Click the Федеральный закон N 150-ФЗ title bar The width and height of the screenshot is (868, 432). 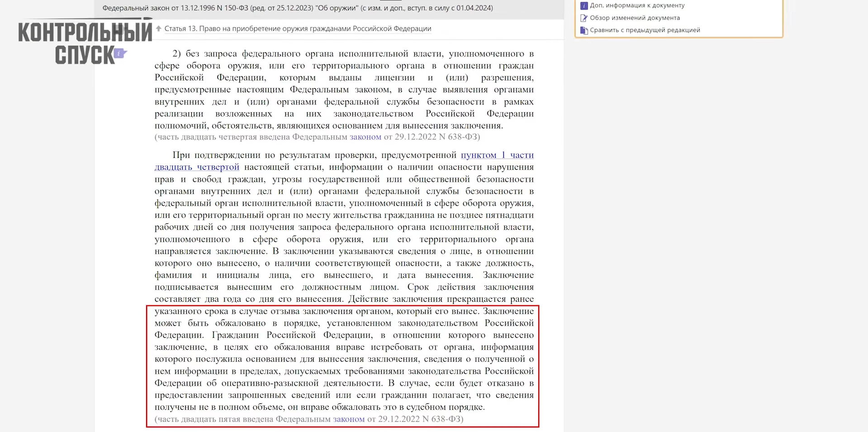coord(297,8)
